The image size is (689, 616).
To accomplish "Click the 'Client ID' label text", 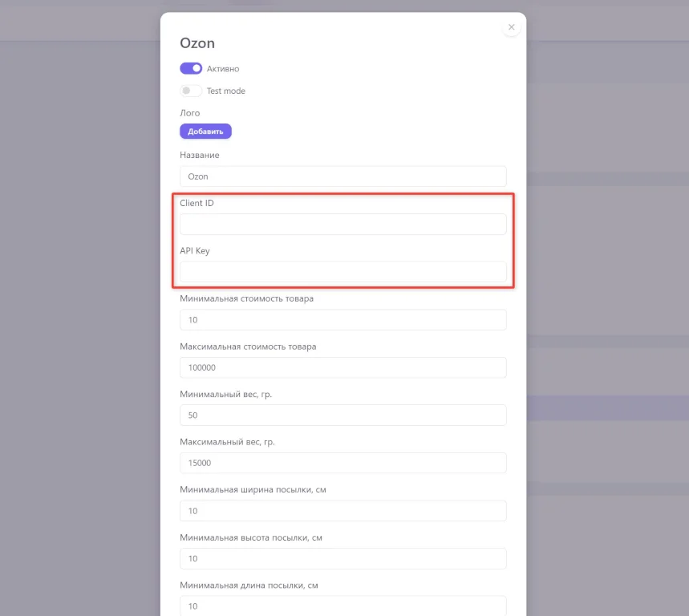I will tap(197, 203).
